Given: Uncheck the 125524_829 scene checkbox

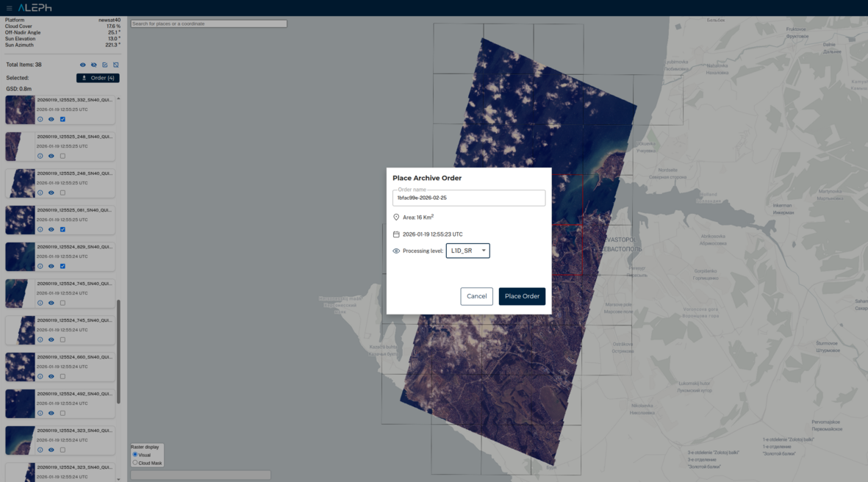Looking at the screenshot, I should pos(62,266).
